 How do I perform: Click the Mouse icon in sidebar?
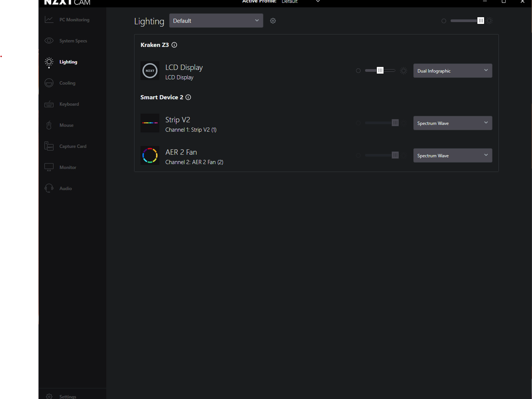tap(49, 125)
